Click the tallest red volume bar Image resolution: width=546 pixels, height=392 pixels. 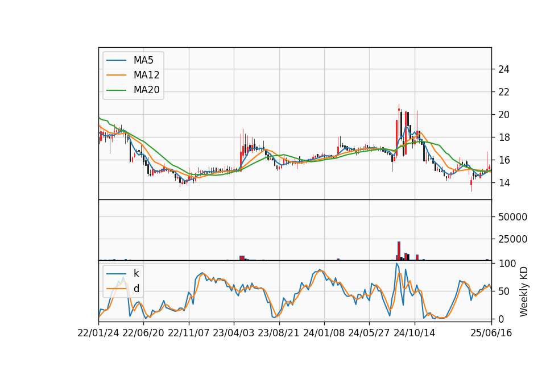[399, 251]
